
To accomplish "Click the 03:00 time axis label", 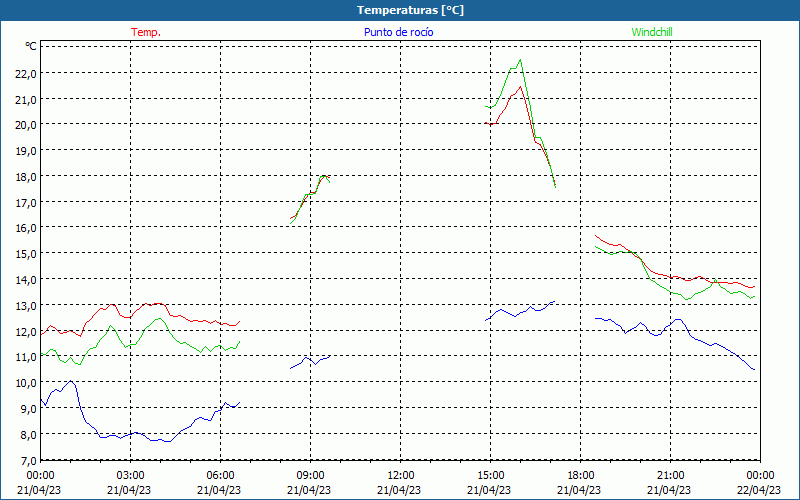I will [130, 475].
